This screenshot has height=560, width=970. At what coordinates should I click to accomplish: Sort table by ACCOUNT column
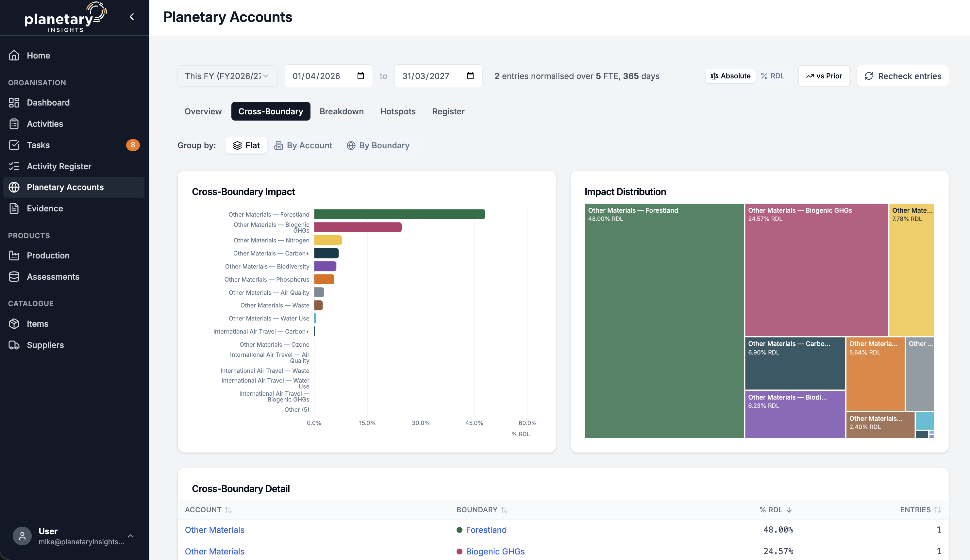click(x=209, y=510)
